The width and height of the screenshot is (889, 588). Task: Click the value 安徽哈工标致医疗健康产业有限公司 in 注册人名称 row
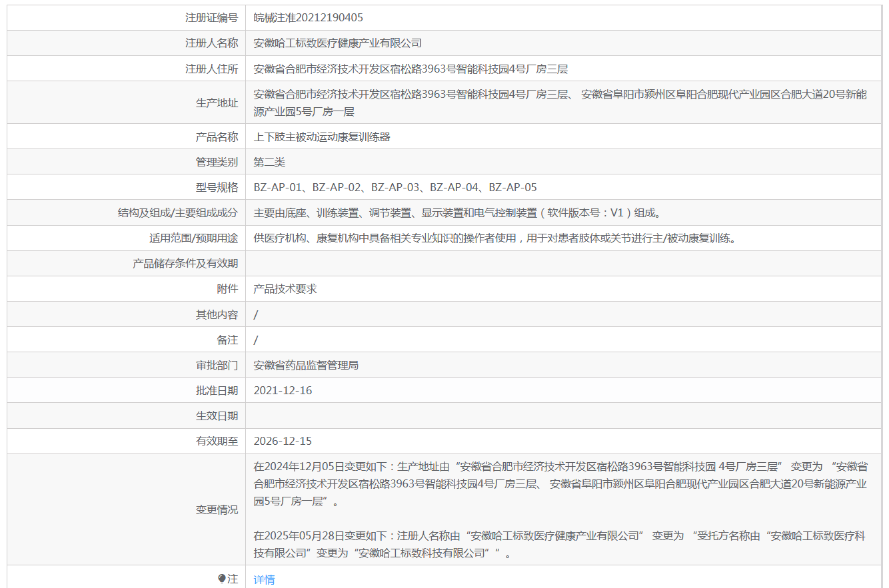(338, 43)
